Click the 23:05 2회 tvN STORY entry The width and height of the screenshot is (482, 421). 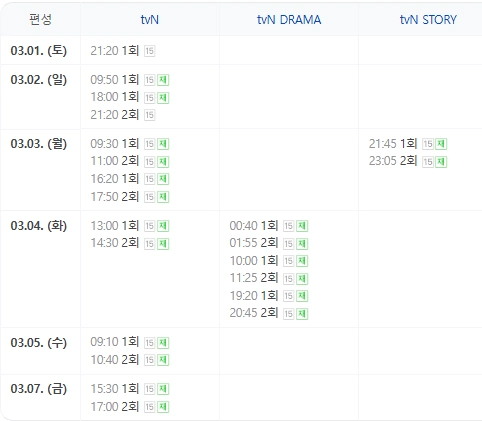tap(393, 161)
